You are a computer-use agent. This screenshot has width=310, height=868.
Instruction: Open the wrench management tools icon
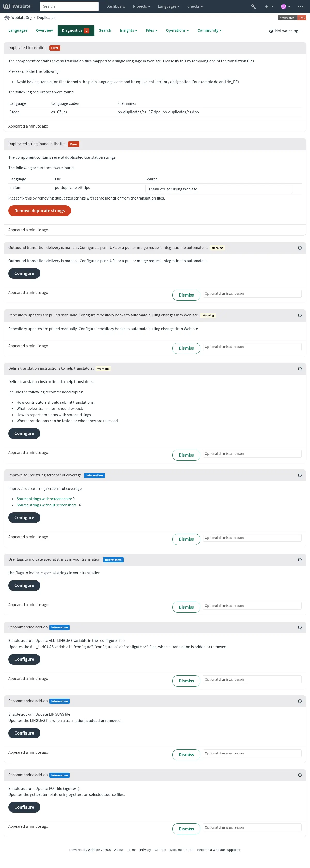(254, 6)
